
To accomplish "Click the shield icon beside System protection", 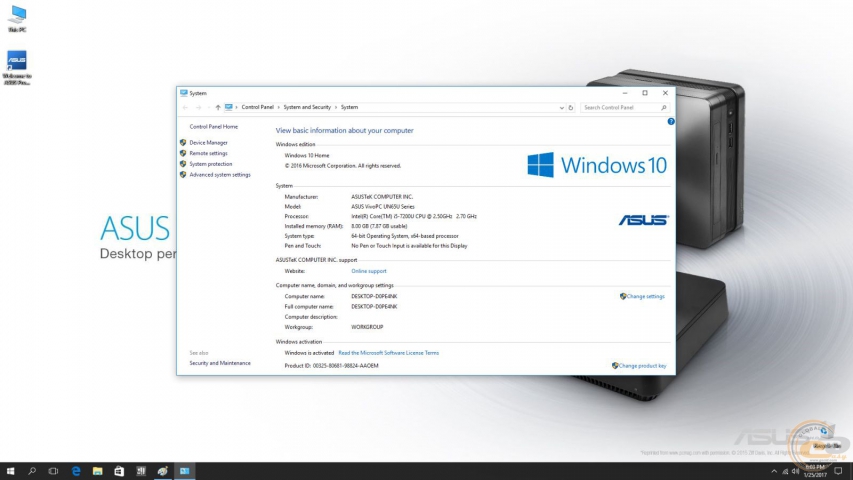I will pos(183,164).
